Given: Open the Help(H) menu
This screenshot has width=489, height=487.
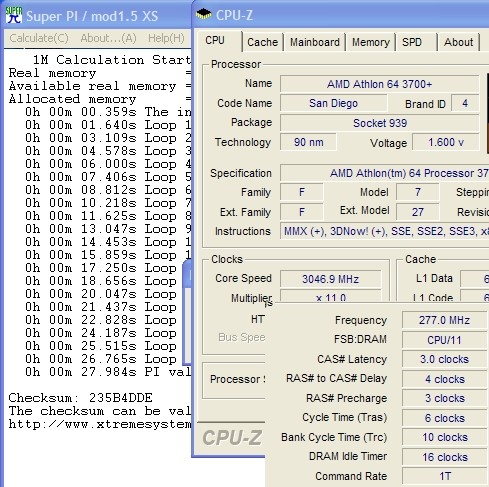Looking at the screenshot, I should (166, 38).
